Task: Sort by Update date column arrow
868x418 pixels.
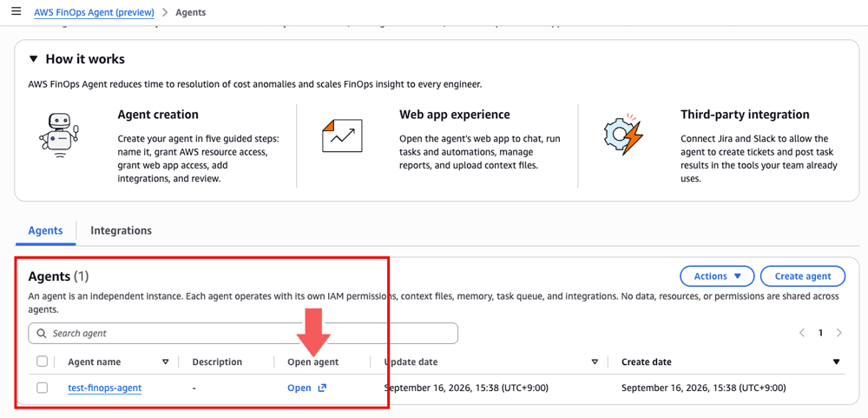Action: pyautogui.click(x=595, y=362)
